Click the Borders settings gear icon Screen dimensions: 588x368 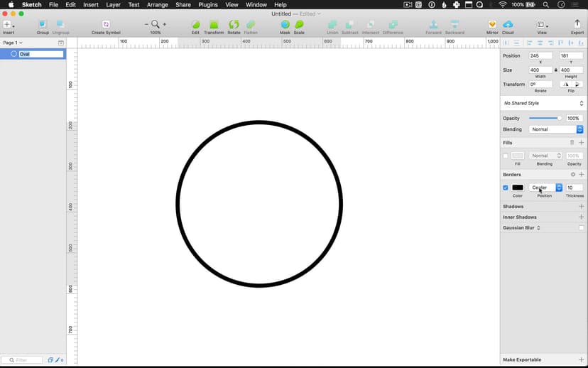coord(573,175)
